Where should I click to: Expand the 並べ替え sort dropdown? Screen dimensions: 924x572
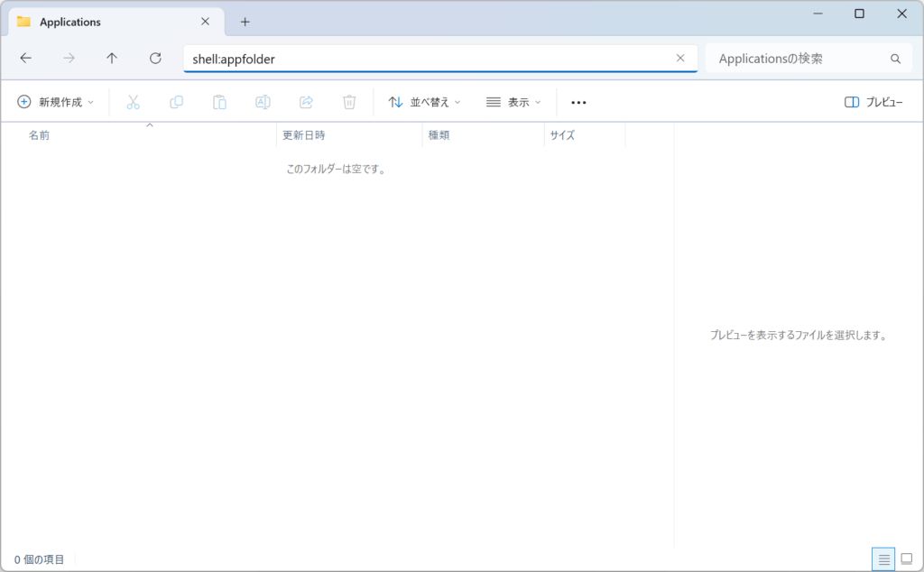tap(424, 102)
